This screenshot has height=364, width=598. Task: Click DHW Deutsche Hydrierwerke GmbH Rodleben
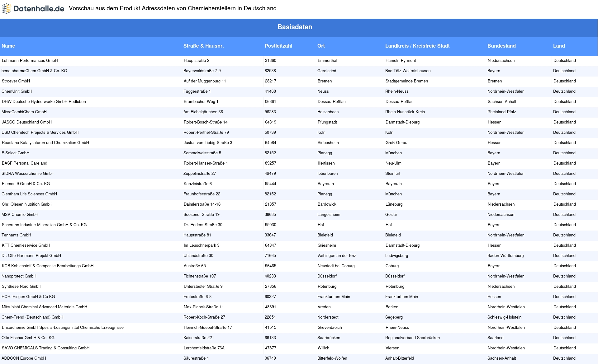(44, 102)
